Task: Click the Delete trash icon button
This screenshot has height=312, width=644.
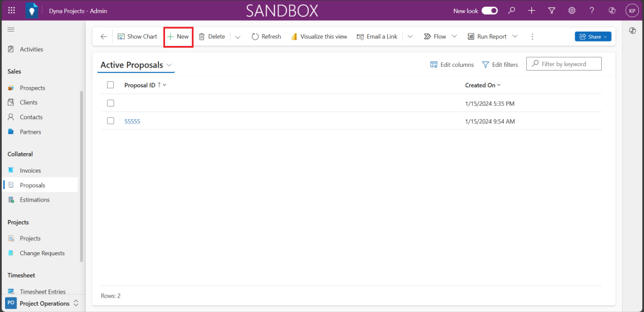Action: point(212,37)
